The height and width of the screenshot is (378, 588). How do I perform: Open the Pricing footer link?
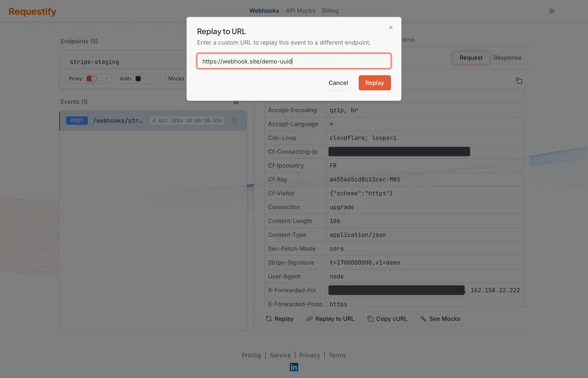(251, 355)
